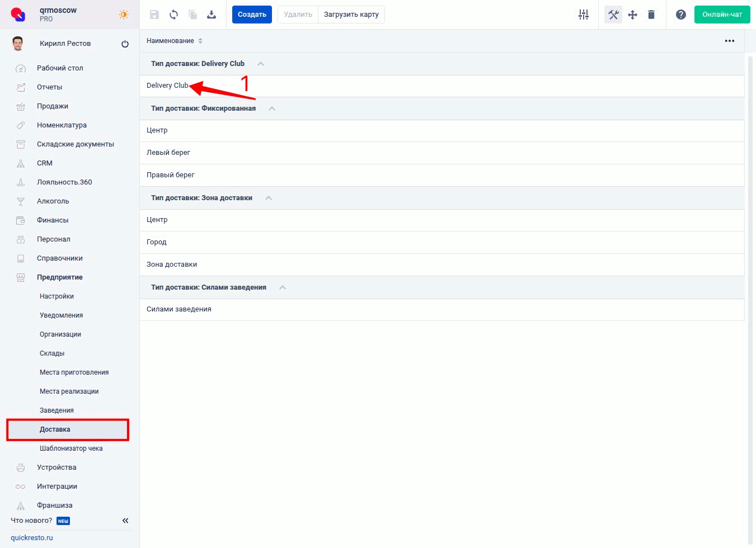The image size is (756, 548).
Task: Open the quickresto.ru link
Action: [32, 538]
